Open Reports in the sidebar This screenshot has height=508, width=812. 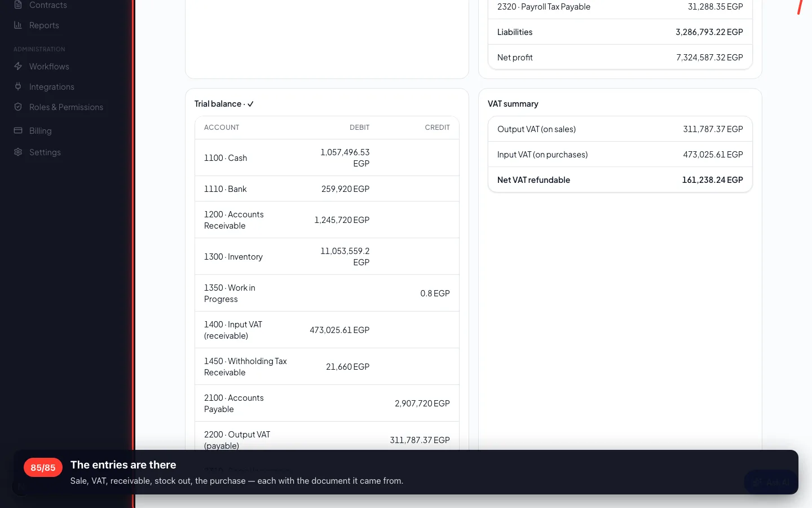44,25
